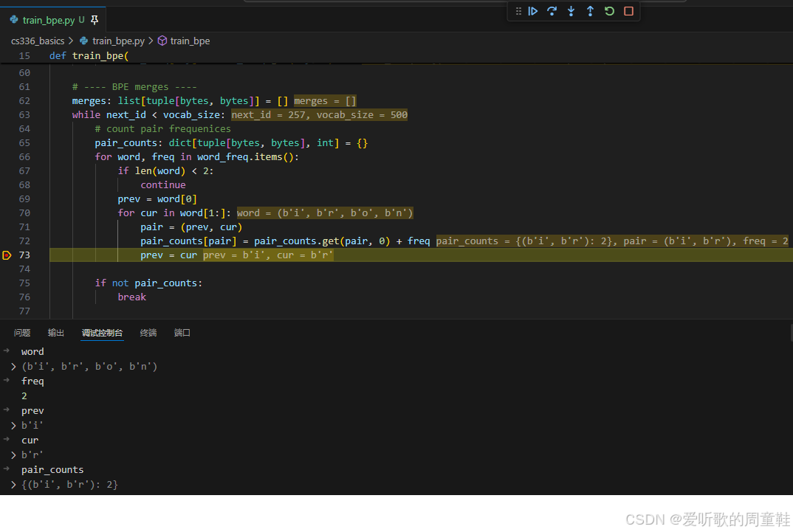
Task: Click the 'pair_counts' entry in debug console
Action: pos(52,470)
